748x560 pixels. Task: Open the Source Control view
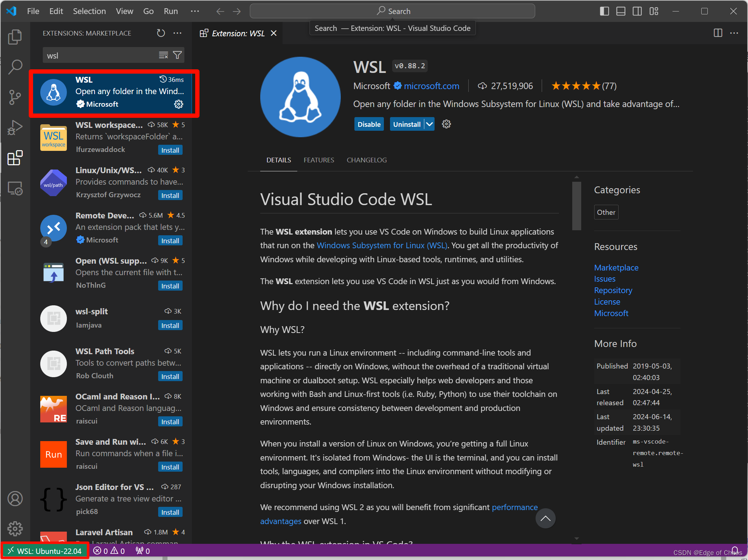tap(15, 97)
